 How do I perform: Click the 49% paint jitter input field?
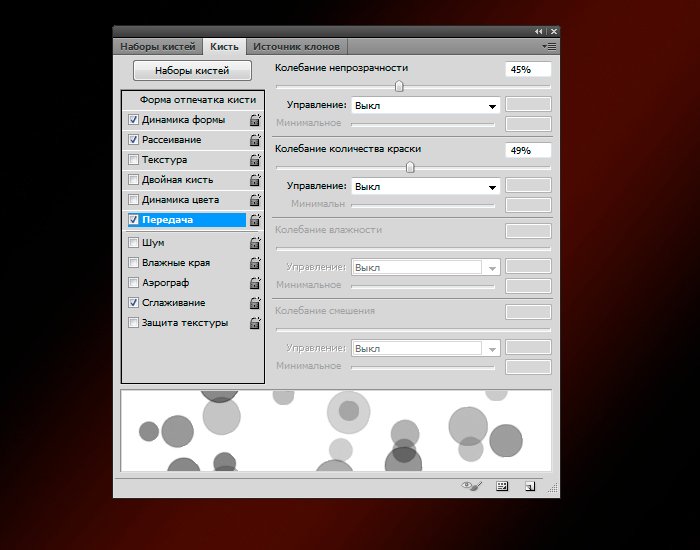point(528,150)
